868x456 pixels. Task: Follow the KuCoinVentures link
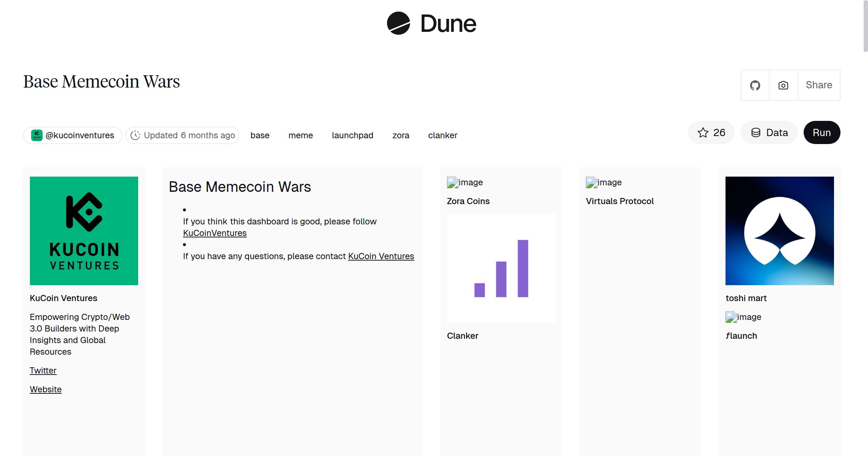[215, 233]
